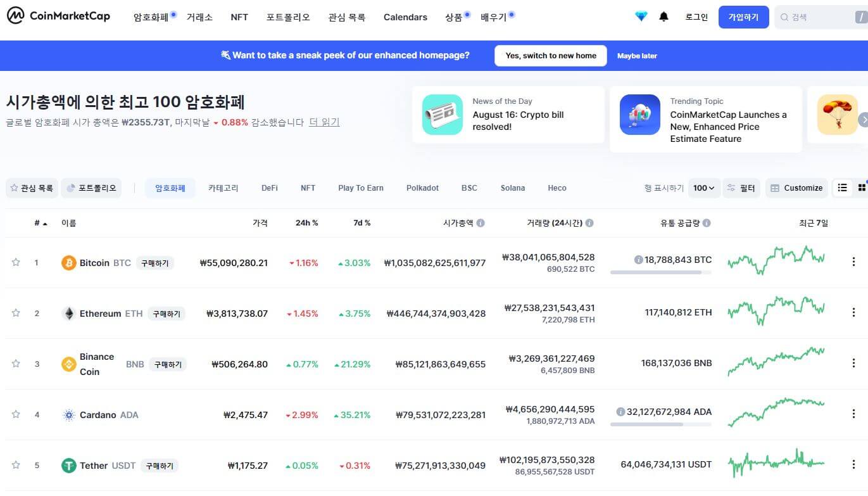Screen dimensions: 868x496
Task: Select the Polkadot tab
Action: [422, 188]
